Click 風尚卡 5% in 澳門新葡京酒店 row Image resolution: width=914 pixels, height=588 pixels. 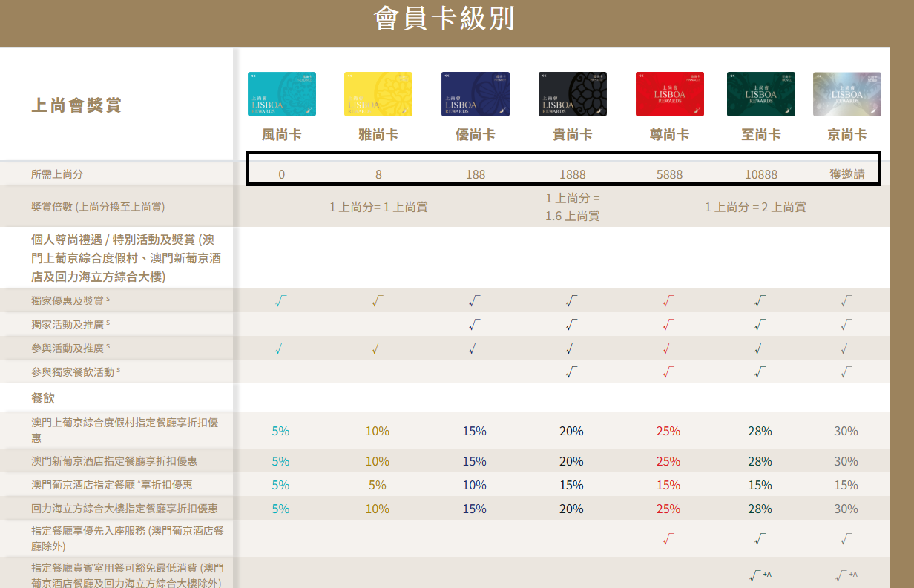280,461
